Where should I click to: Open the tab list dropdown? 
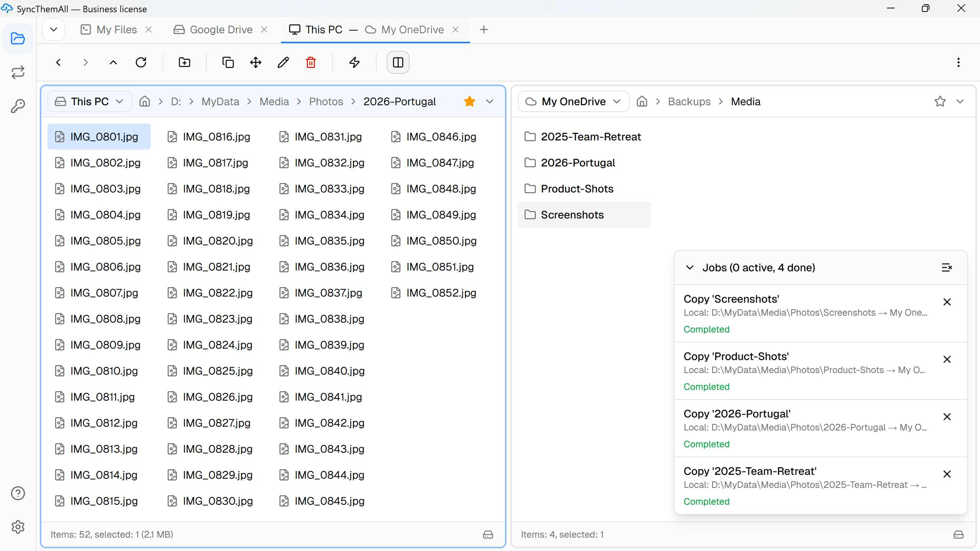pyautogui.click(x=54, y=29)
